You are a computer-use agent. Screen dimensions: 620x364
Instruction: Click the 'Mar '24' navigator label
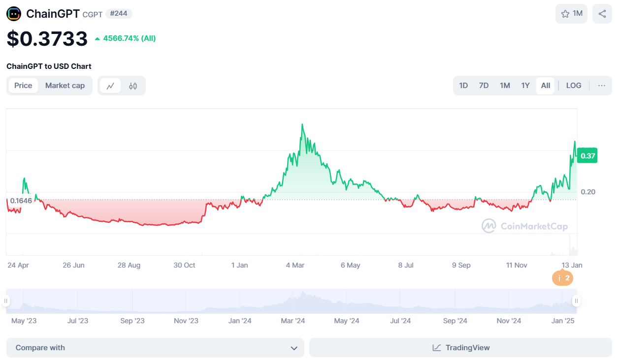click(x=293, y=321)
